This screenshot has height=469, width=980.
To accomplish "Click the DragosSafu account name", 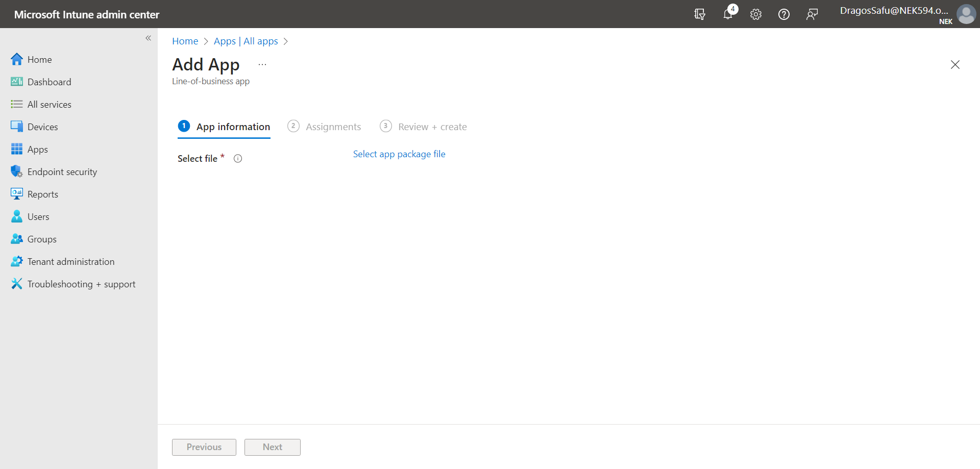I will tap(894, 11).
